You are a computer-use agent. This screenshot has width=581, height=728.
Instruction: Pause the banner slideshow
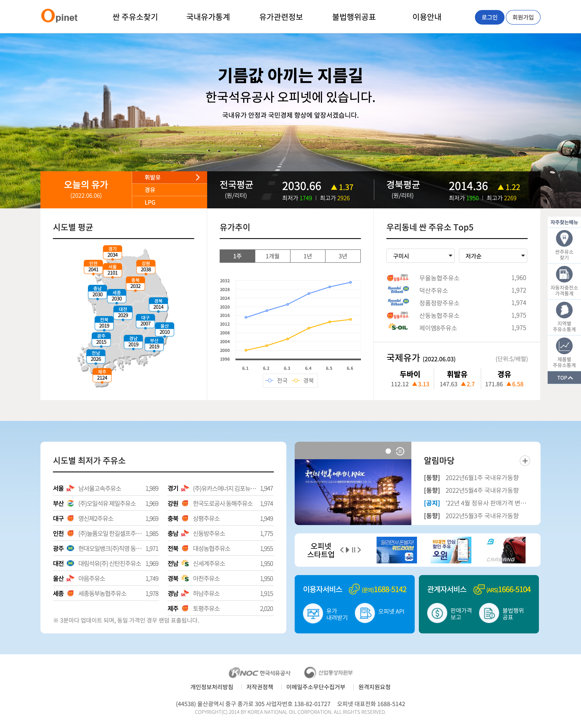coord(400,451)
